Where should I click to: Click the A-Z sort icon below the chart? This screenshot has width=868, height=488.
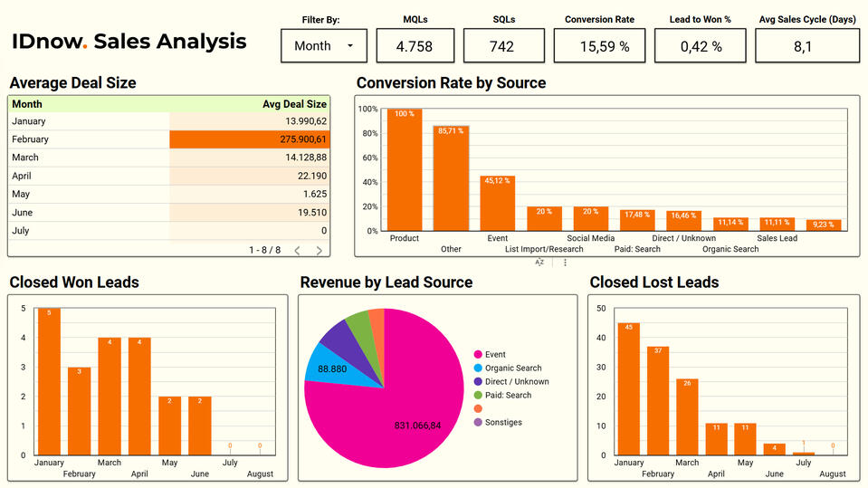coord(539,263)
